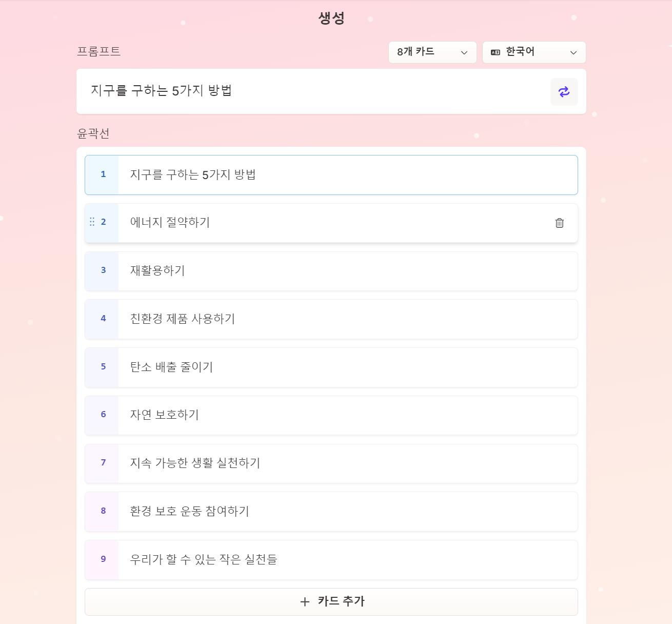
Task: Click the 카드 추가 button
Action: [331, 601]
